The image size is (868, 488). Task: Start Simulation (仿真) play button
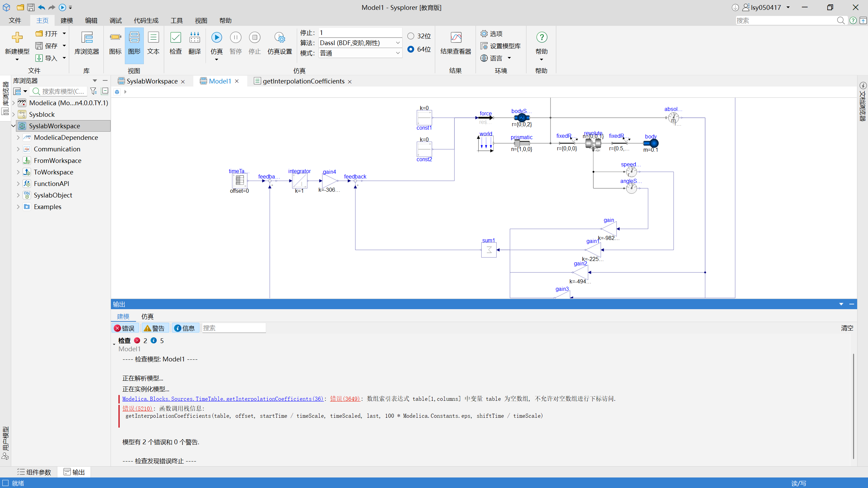(216, 37)
